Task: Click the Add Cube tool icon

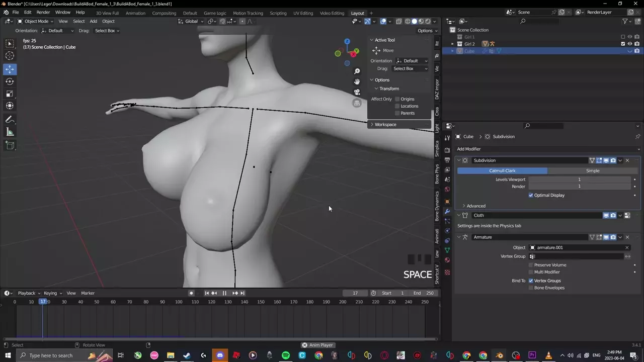Action: [10, 145]
